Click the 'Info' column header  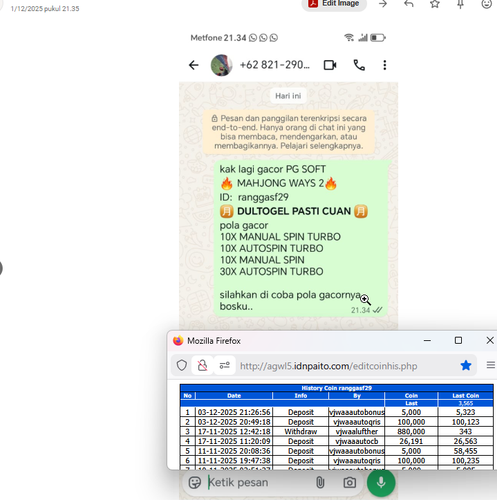[301, 396]
